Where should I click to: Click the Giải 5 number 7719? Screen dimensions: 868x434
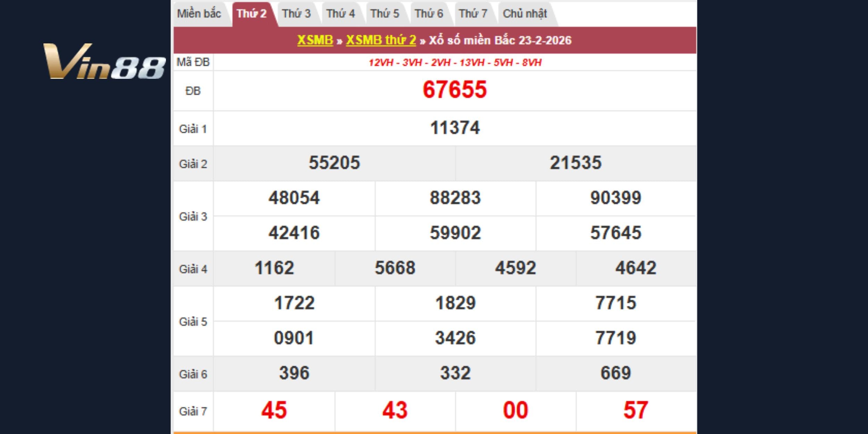(x=616, y=338)
